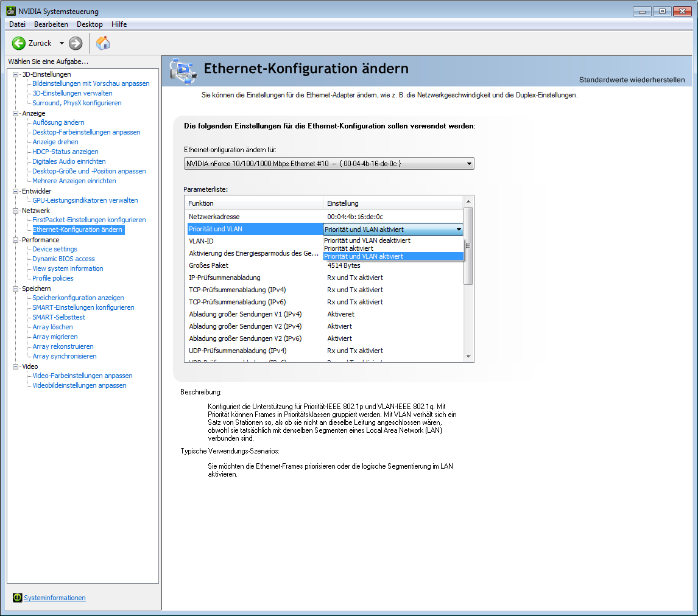Open the Datei menu

[x=18, y=24]
